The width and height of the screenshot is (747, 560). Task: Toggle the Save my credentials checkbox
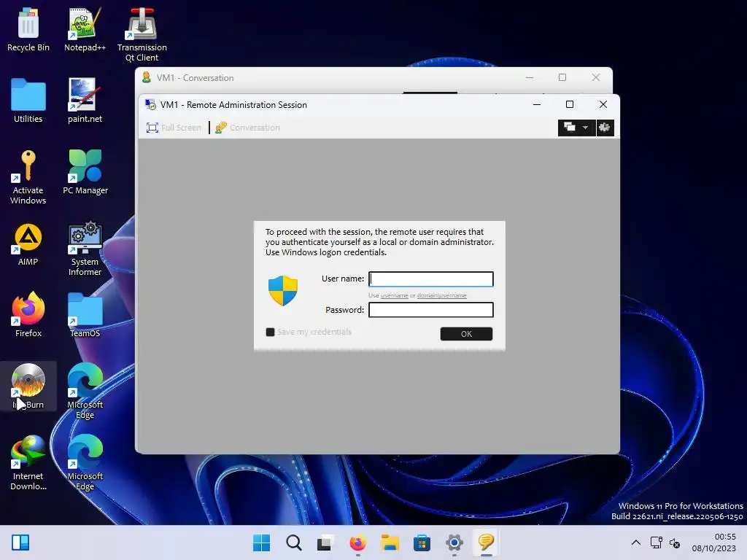270,332
